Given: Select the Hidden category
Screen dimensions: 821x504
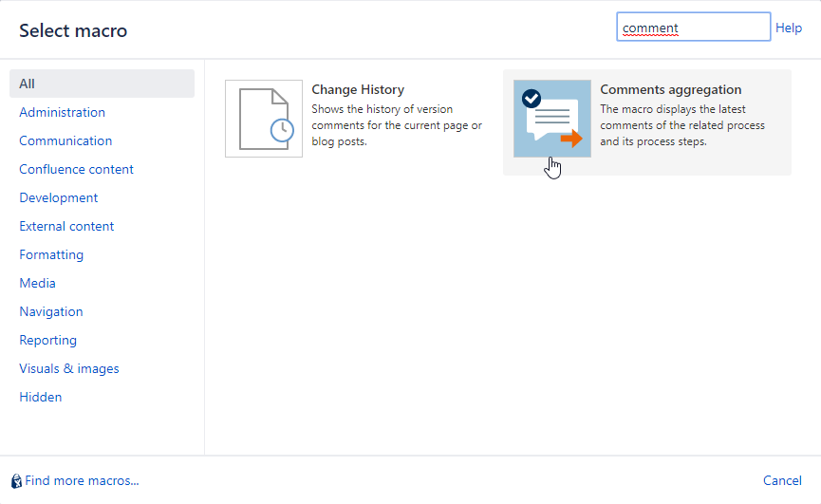Looking at the screenshot, I should point(41,397).
